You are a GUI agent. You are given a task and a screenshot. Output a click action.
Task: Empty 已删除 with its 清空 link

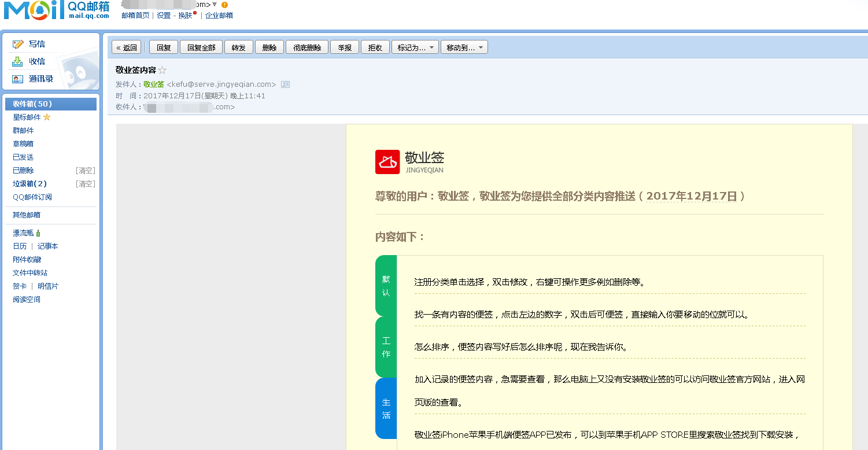pos(86,171)
